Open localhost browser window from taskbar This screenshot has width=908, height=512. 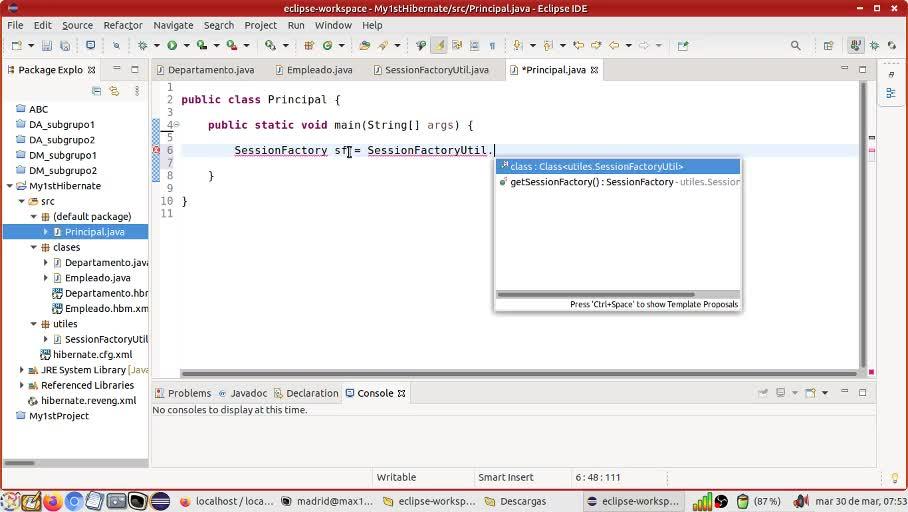tap(226, 502)
